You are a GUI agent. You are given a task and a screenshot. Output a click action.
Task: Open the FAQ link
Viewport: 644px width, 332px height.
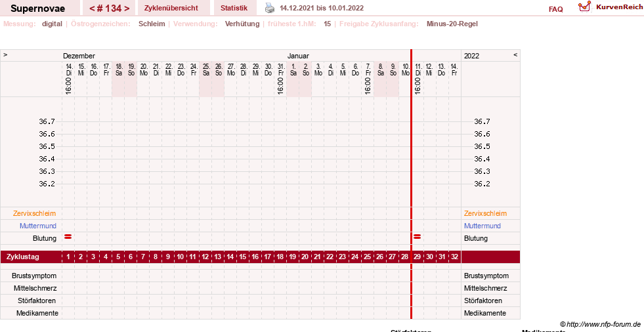pos(555,9)
